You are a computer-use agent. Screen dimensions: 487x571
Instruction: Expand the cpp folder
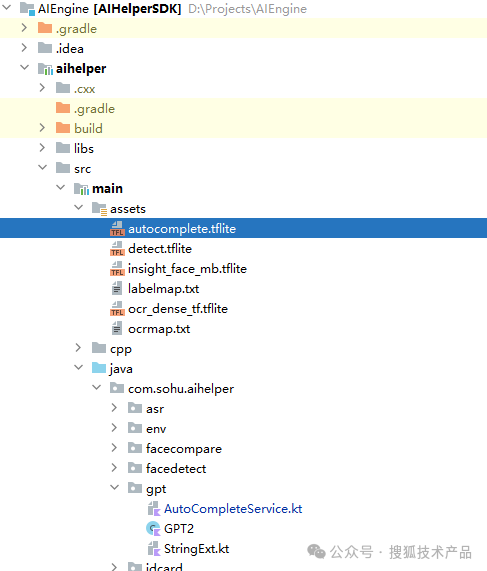(78, 348)
